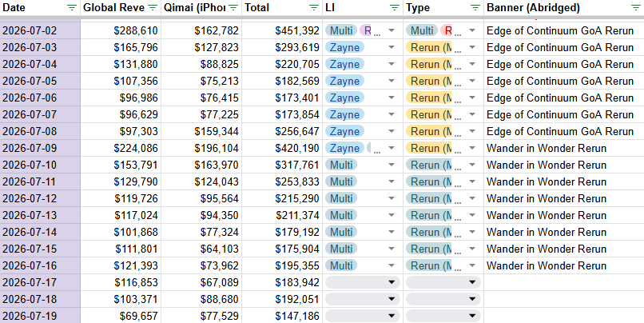The width and height of the screenshot is (644, 323).
Task: Open empty LI dropdown for 2026-07-18 row
Action: point(363,299)
